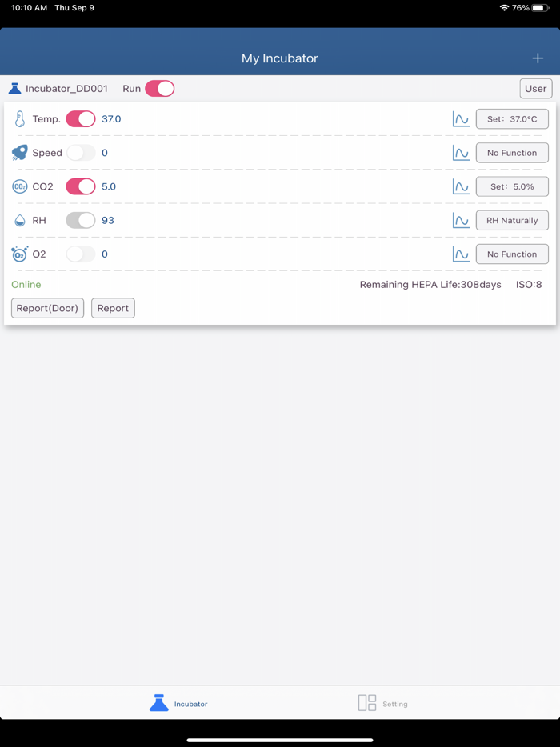Switch to the Setting tab

[383, 703]
